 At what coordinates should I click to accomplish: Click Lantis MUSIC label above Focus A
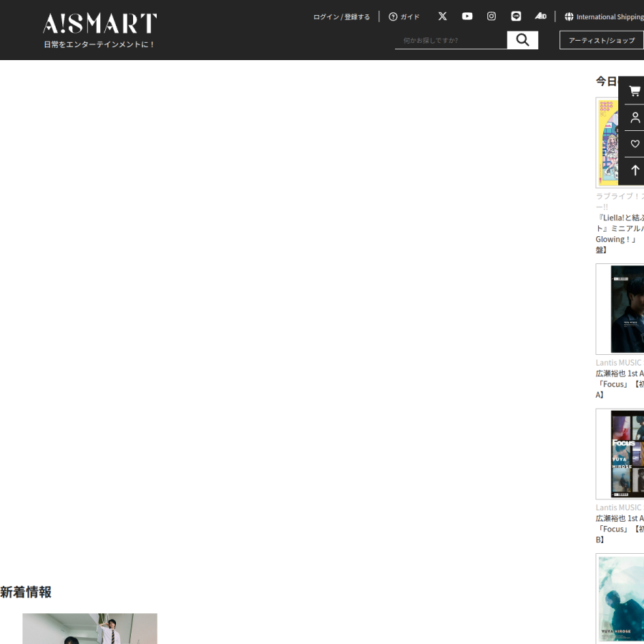point(620,363)
